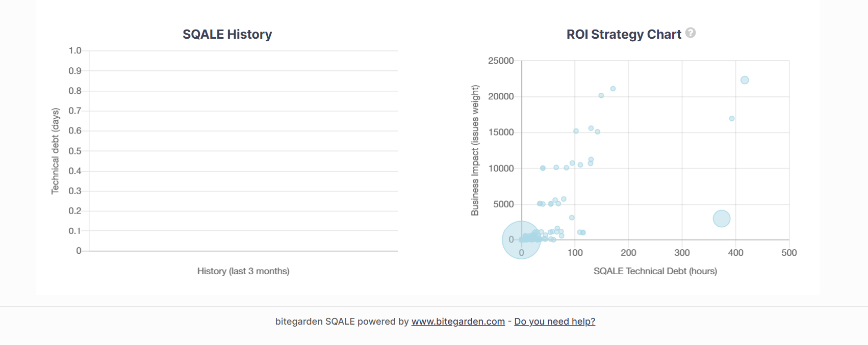The image size is (868, 345).
Task: Click the 500 tick label on ROI chart
Action: 789,253
